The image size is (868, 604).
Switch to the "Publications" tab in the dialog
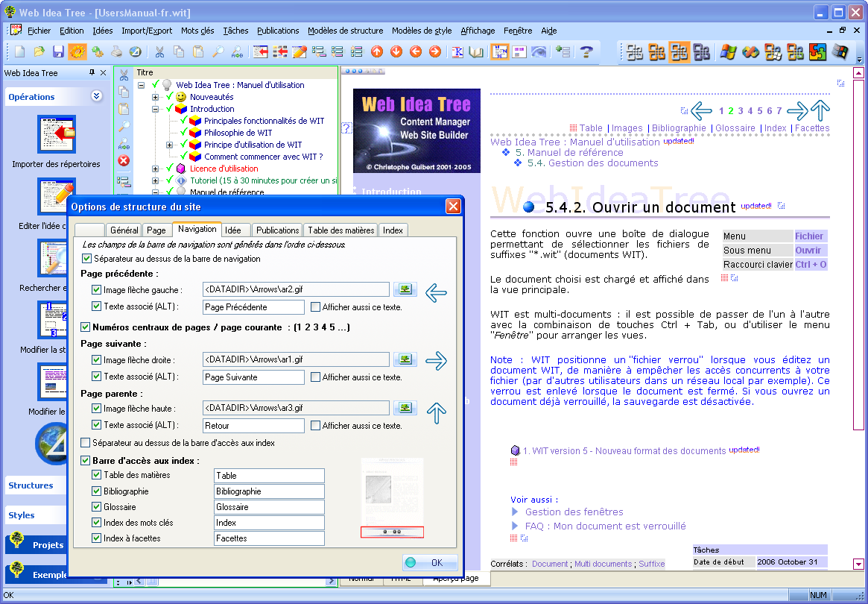[x=276, y=230]
